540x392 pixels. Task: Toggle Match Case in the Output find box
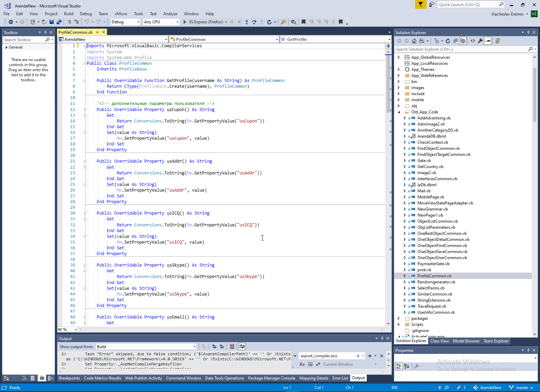point(302,364)
